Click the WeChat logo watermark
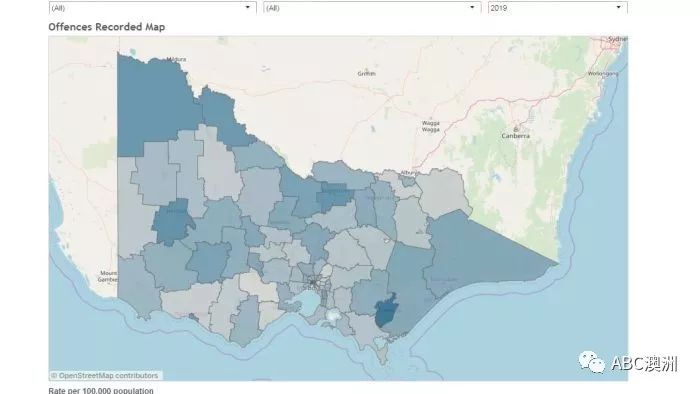The image size is (700, 394). [592, 362]
